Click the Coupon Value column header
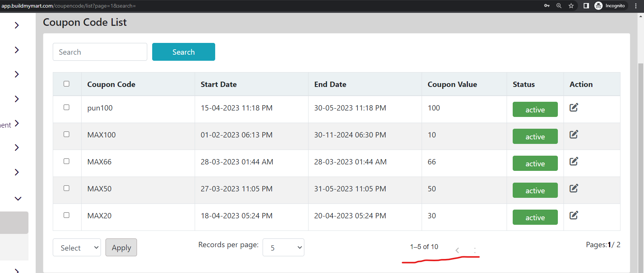 [452, 84]
